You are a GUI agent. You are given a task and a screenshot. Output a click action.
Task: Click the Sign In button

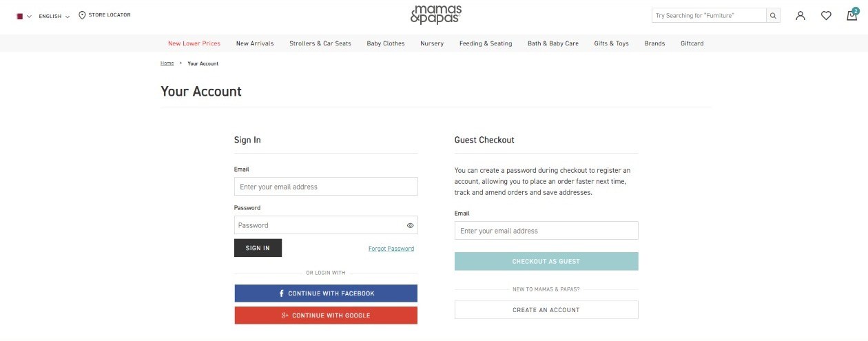pyautogui.click(x=258, y=248)
